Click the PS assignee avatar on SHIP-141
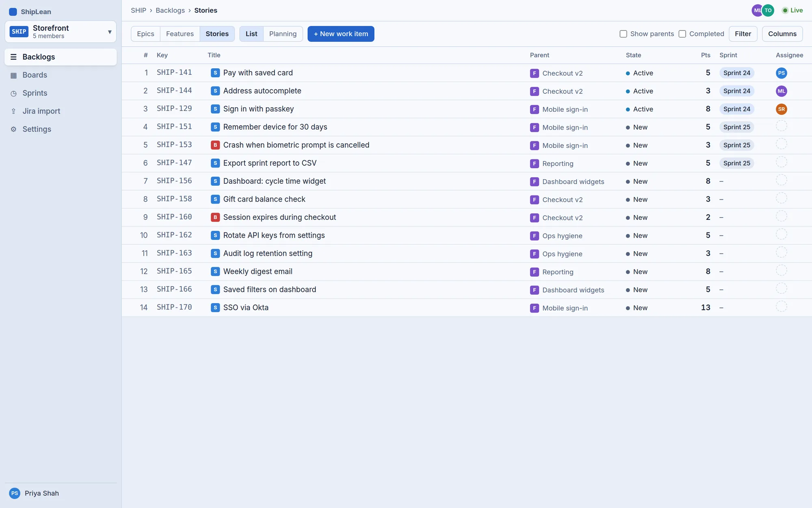 [x=781, y=73]
